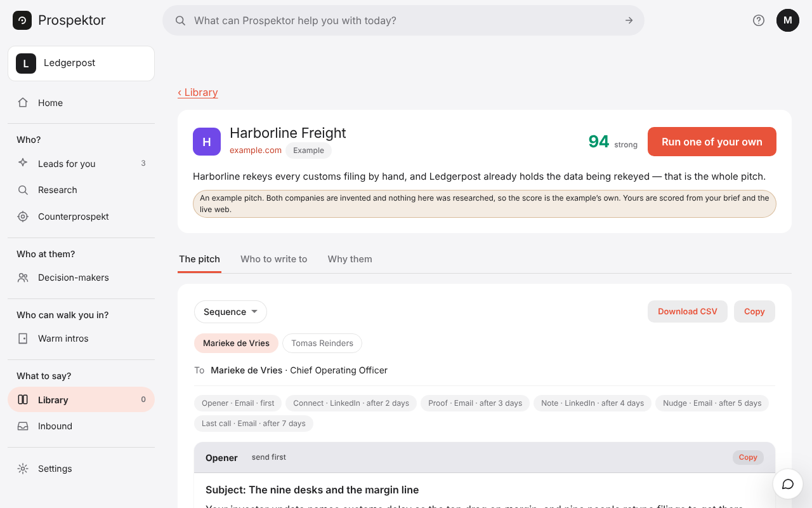Select recipient Tomas Reinders chip
This screenshot has width=812, height=508.
[322, 344]
